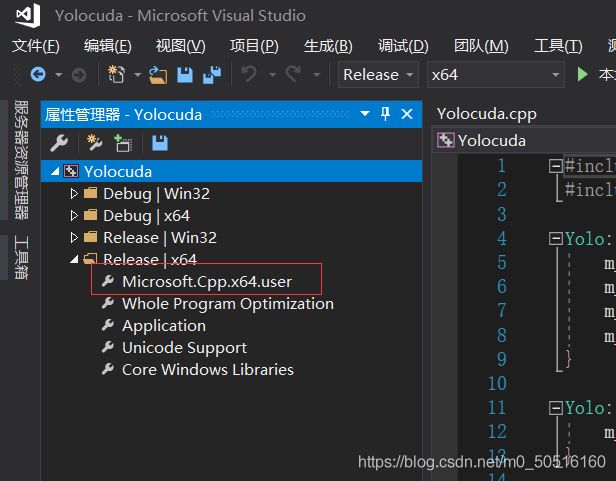Switch to the Yolocuda.cpp editor tab
This screenshot has width=616, height=481.
487,114
